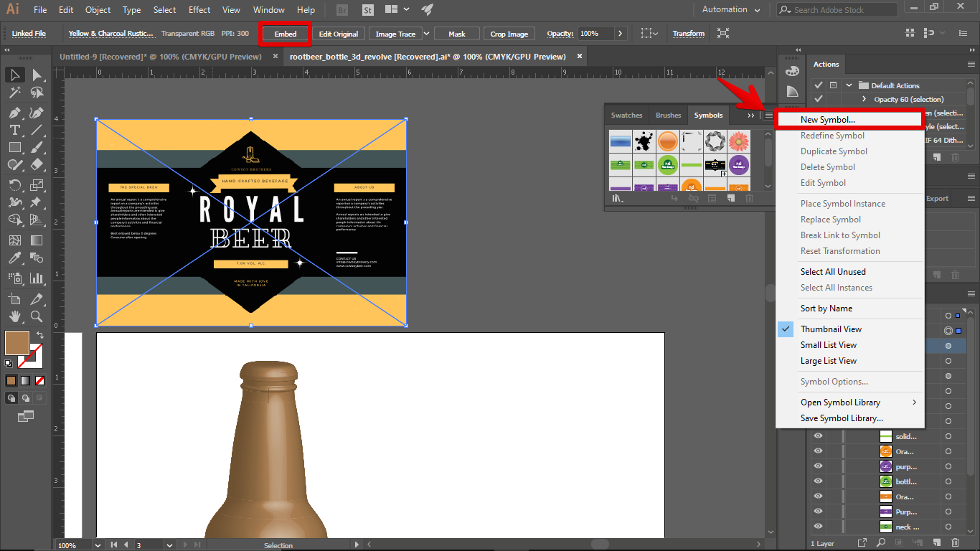Image resolution: width=980 pixels, height=551 pixels.
Task: Click the Symbols panel hamburger menu icon
Action: (769, 115)
